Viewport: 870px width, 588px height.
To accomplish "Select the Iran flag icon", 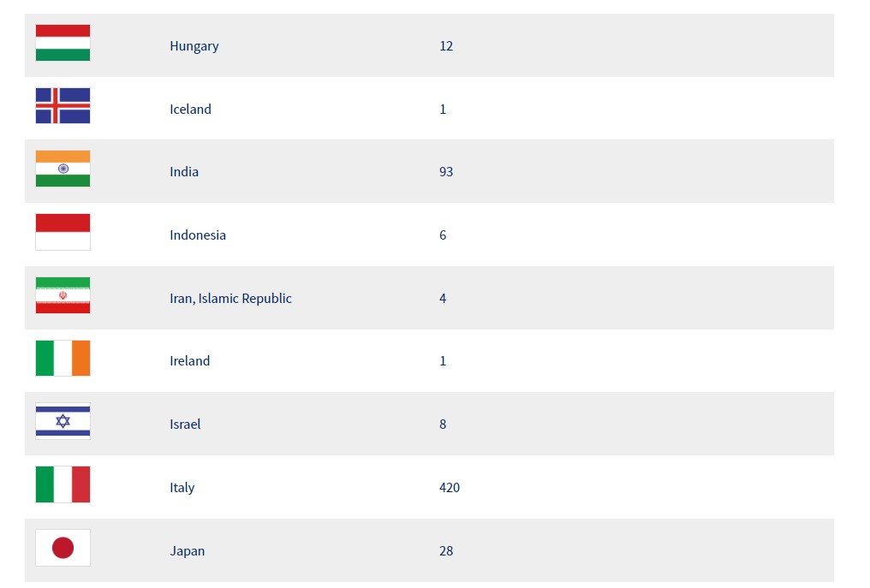I will (x=63, y=295).
